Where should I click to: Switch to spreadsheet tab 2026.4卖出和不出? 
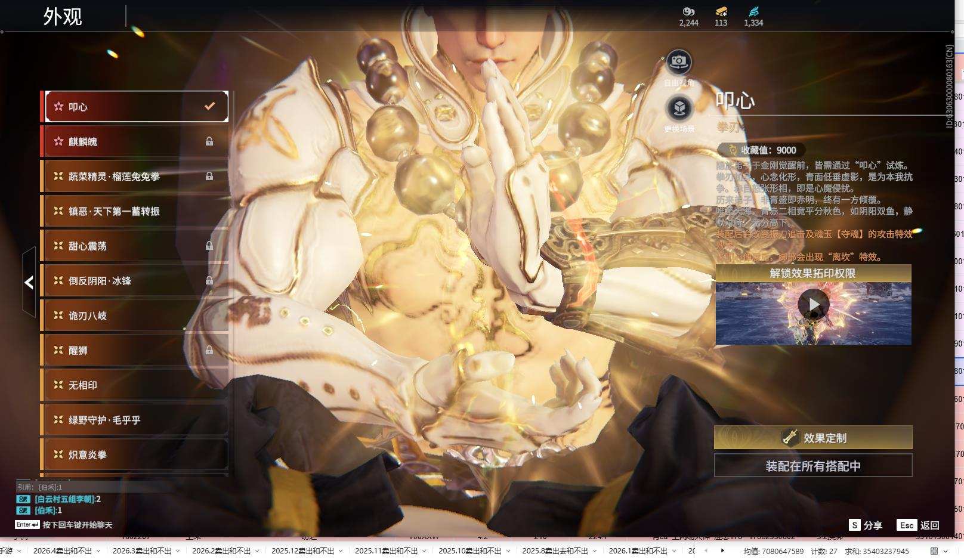coord(63,551)
